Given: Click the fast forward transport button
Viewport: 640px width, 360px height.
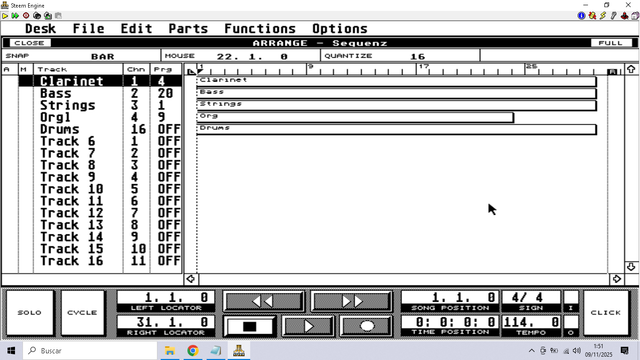Looking at the screenshot, I should point(351,302).
